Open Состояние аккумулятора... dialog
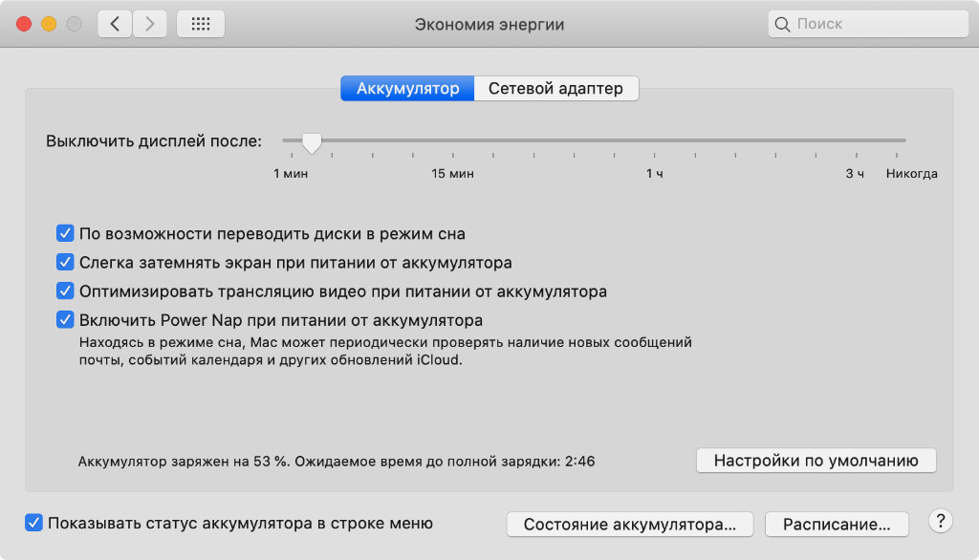Viewport: 979px width, 560px height. [x=630, y=525]
